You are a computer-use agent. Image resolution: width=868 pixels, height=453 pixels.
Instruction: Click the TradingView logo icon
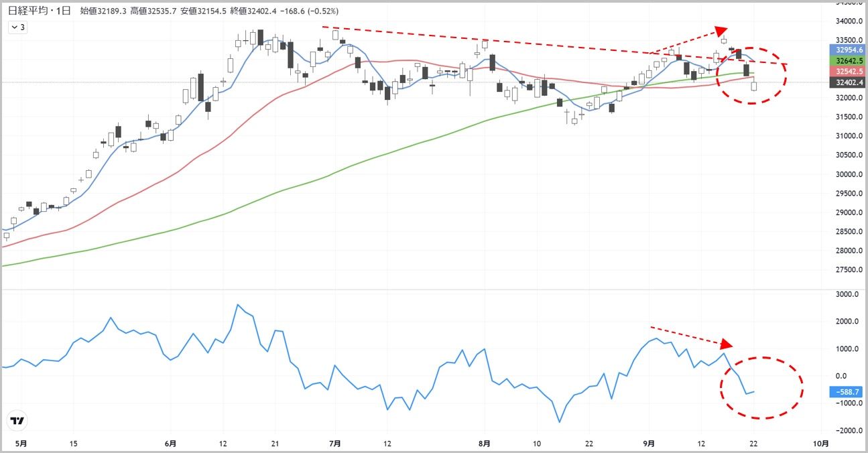tap(17, 421)
